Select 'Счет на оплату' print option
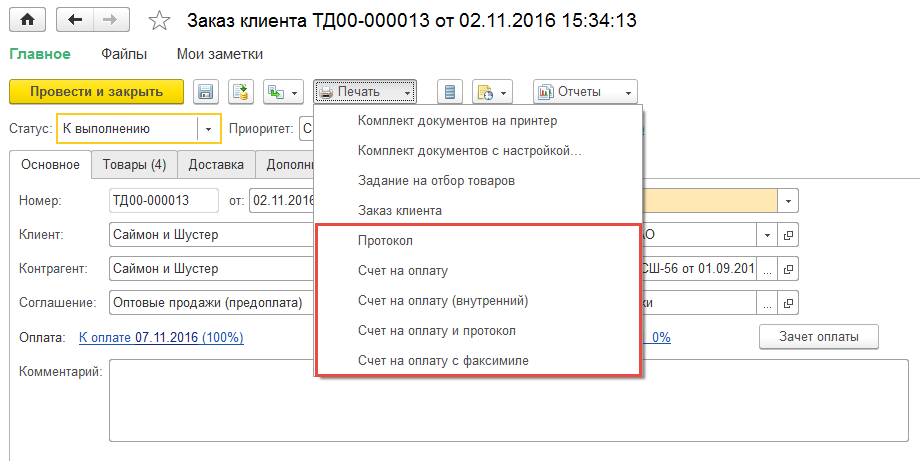Screen dimensions: 920x461 (x=402, y=270)
